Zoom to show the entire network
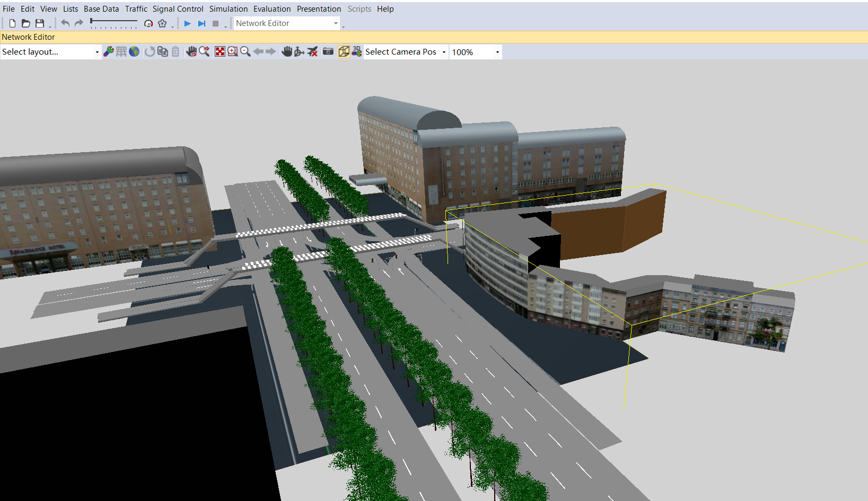This screenshot has height=501, width=868. tap(220, 51)
